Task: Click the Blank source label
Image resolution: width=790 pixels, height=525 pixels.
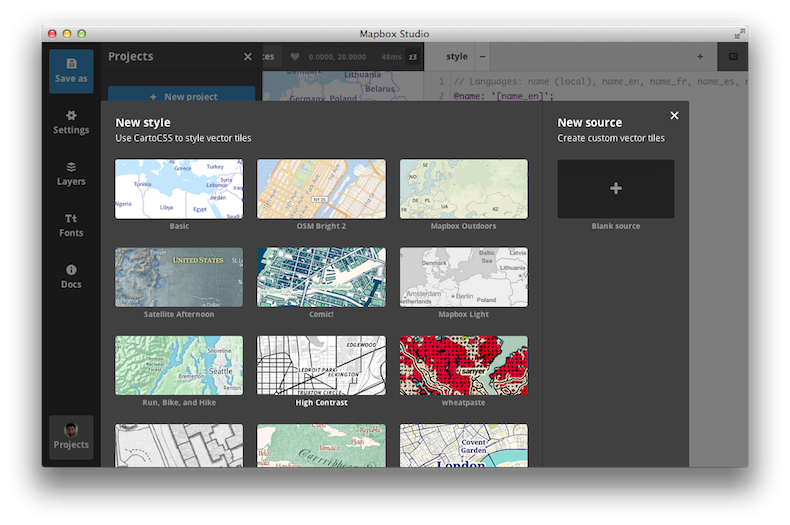Action: coord(616,226)
